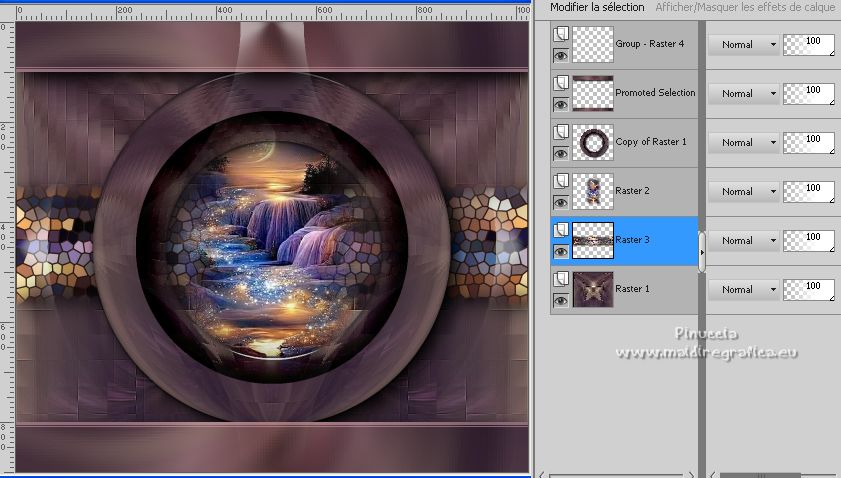Adjust opacity slider of Promoted Selection
The image size is (841, 478).
[809, 94]
